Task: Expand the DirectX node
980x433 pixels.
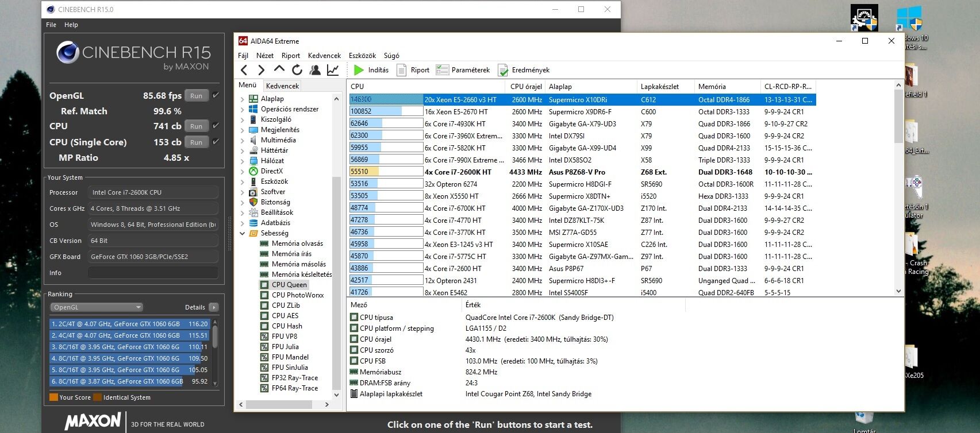Action: pyautogui.click(x=243, y=171)
